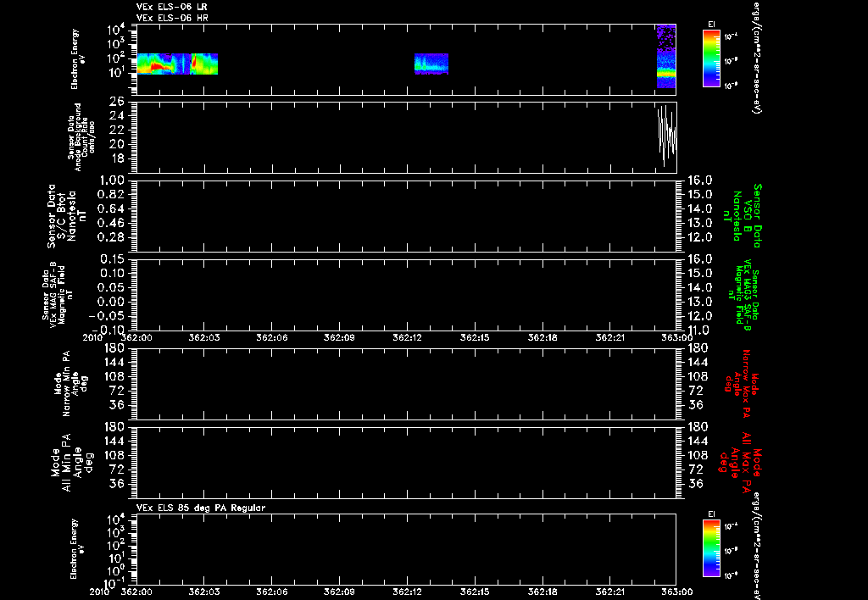Click the green "VSO B Nanotesla" axis label

[743, 216]
